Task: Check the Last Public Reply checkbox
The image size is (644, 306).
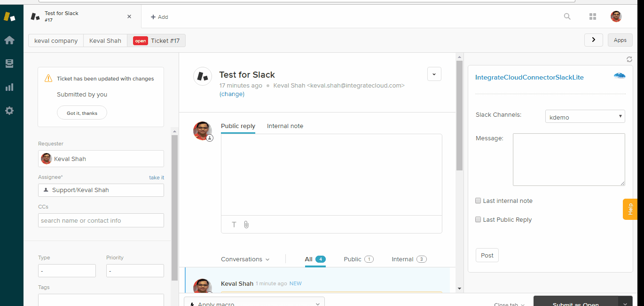Action: pyautogui.click(x=479, y=219)
